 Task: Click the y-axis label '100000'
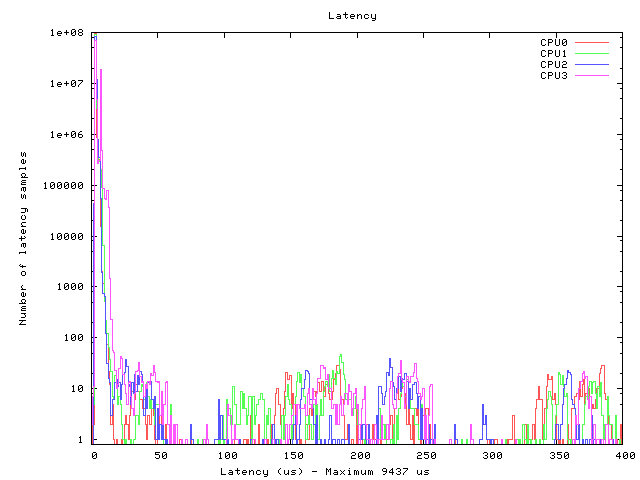[x=63, y=186]
